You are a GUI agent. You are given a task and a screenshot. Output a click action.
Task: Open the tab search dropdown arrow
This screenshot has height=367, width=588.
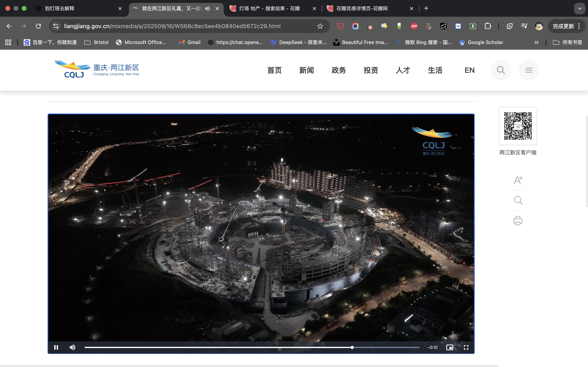pos(580,9)
